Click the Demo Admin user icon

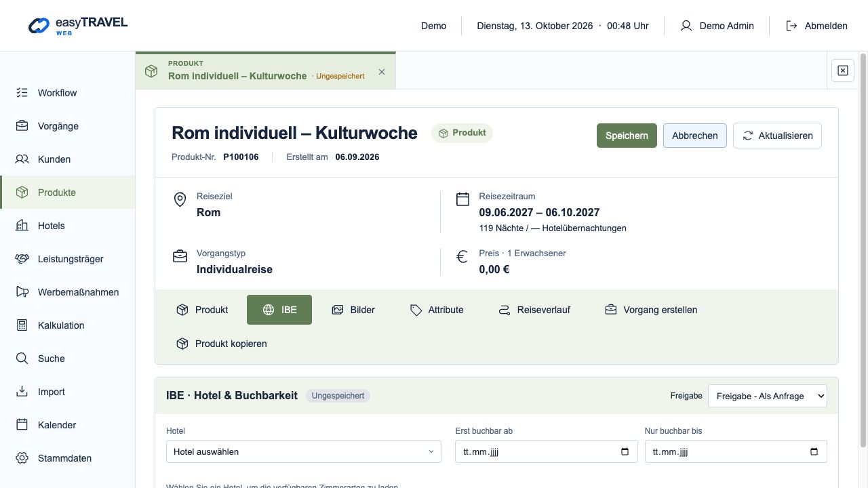pos(686,26)
